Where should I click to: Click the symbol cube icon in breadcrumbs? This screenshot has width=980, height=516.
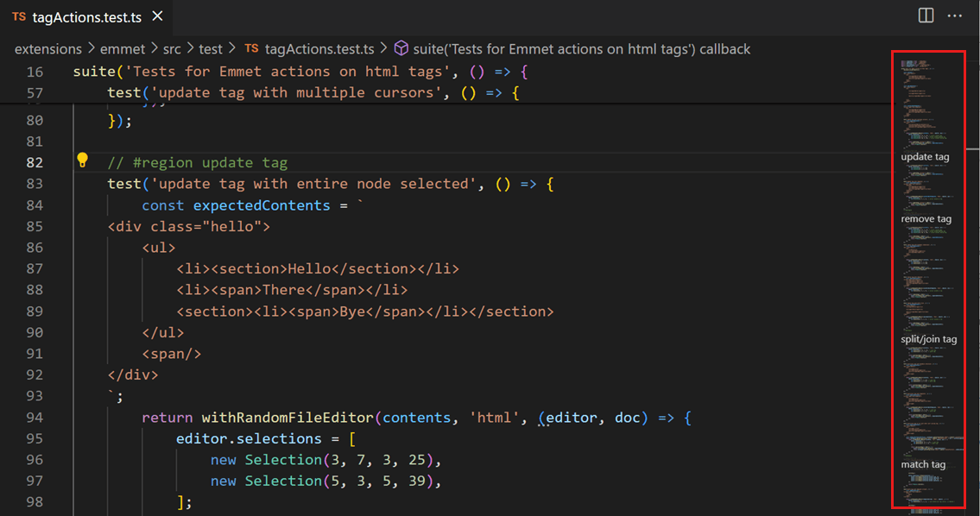click(x=401, y=48)
